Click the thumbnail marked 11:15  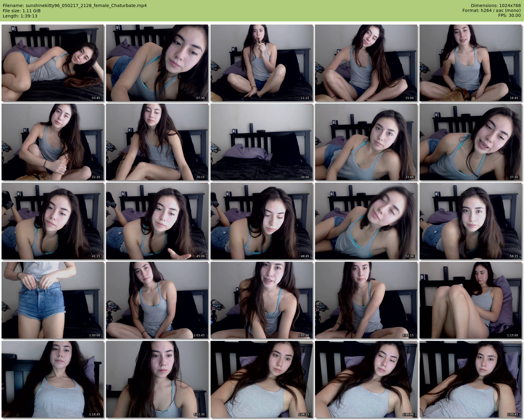pos(262,63)
